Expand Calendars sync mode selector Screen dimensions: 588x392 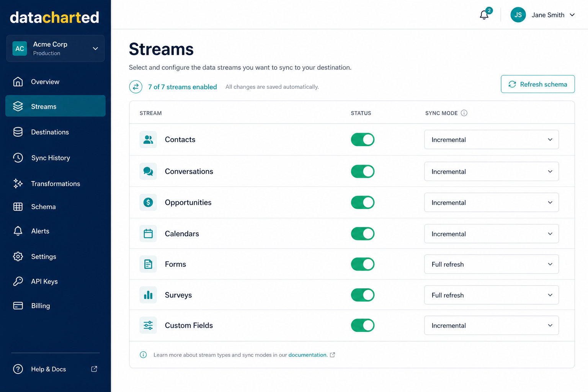(x=492, y=234)
